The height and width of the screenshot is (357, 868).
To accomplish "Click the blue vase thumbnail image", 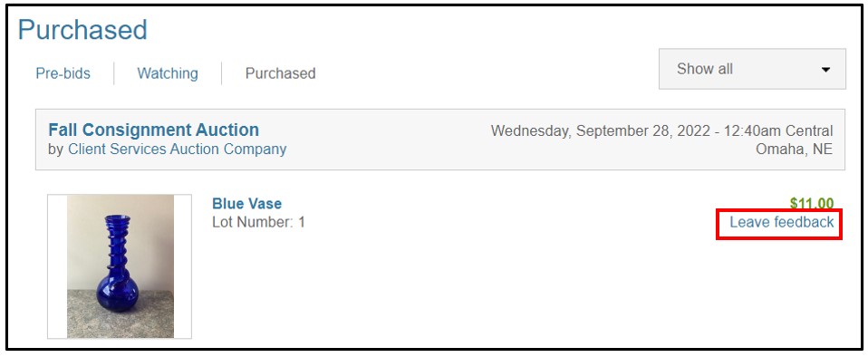I will [120, 266].
